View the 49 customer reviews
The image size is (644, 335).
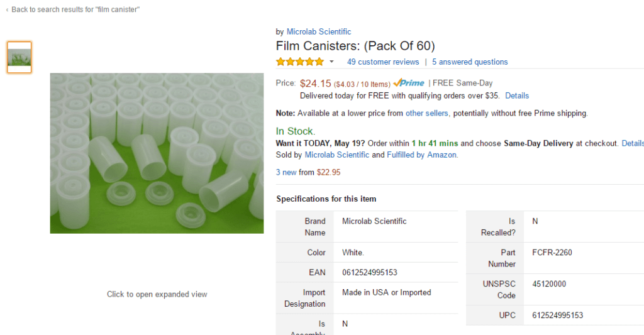point(383,62)
